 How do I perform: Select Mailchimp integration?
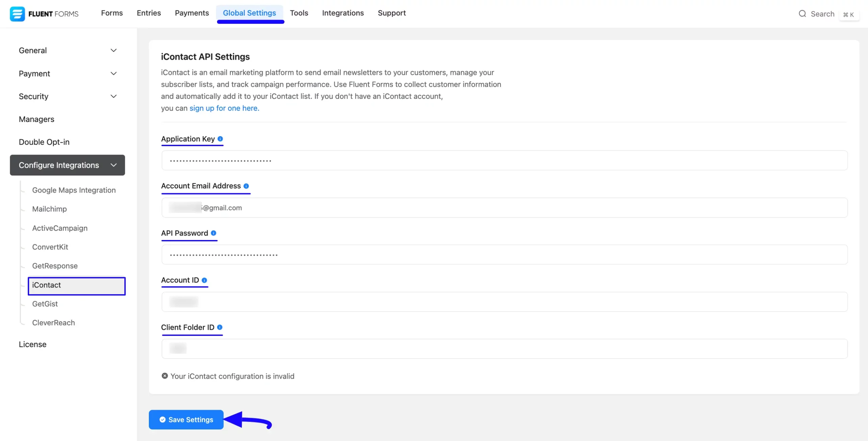pos(50,209)
